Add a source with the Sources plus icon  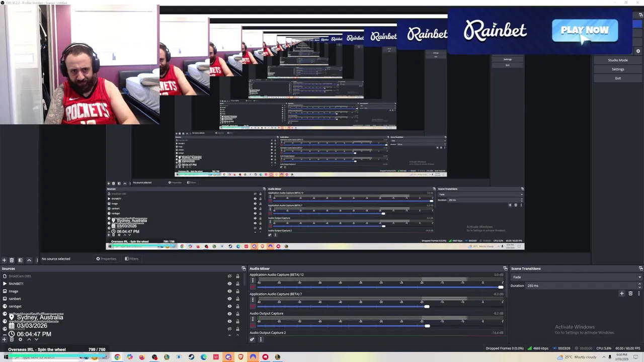4,339
